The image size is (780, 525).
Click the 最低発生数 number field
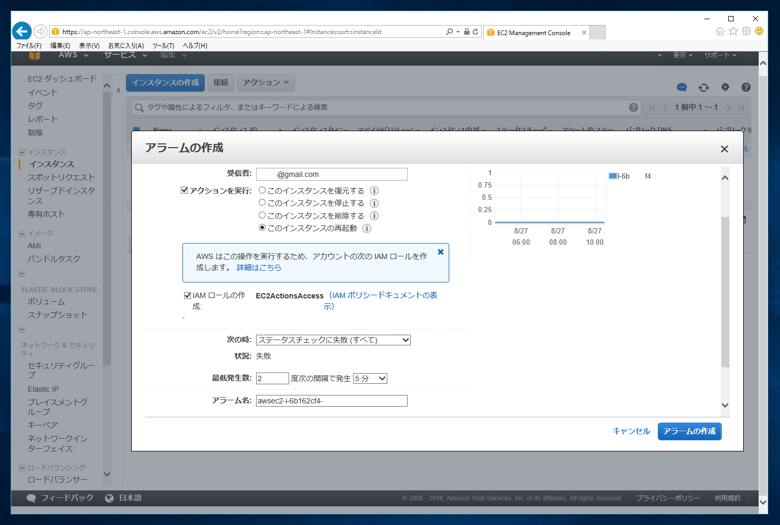pos(272,379)
